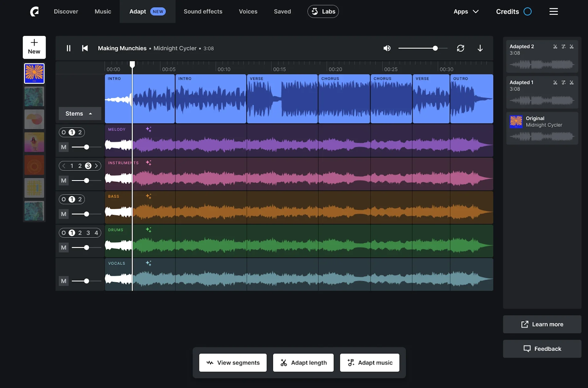The width and height of the screenshot is (588, 388).
Task: Open the hamburger menu
Action: pyautogui.click(x=553, y=12)
